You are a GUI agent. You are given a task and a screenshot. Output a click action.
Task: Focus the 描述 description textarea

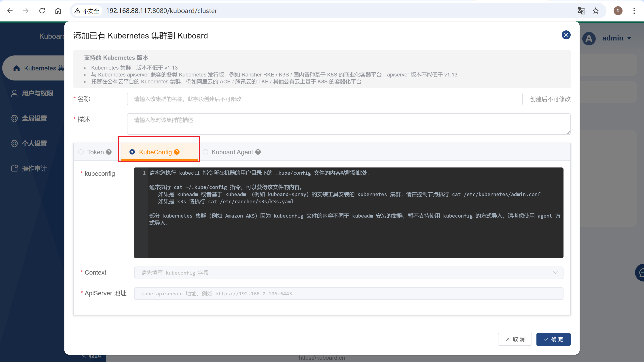pos(349,124)
